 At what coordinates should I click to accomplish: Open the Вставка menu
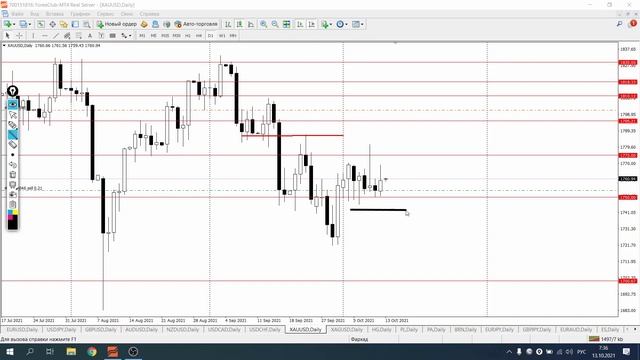(54, 14)
